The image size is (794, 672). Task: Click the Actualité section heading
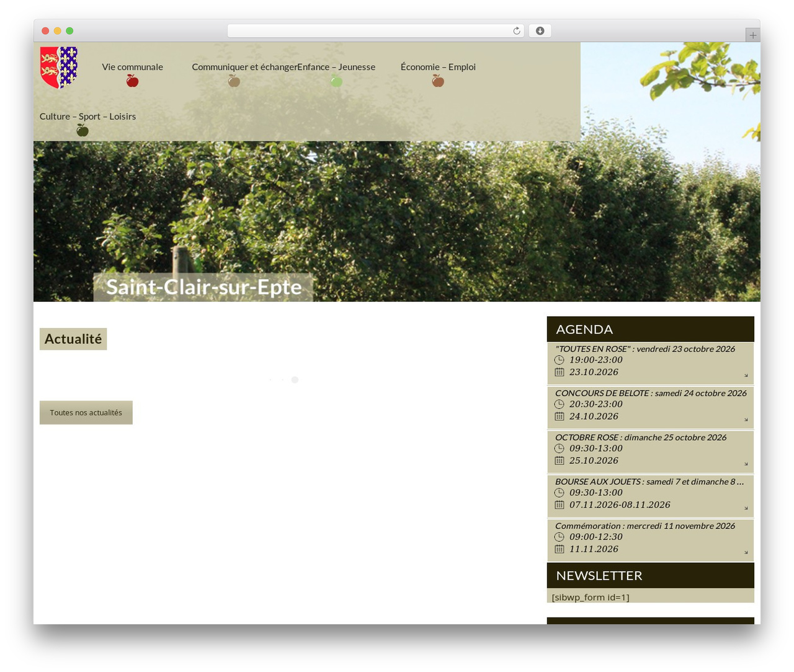(73, 339)
